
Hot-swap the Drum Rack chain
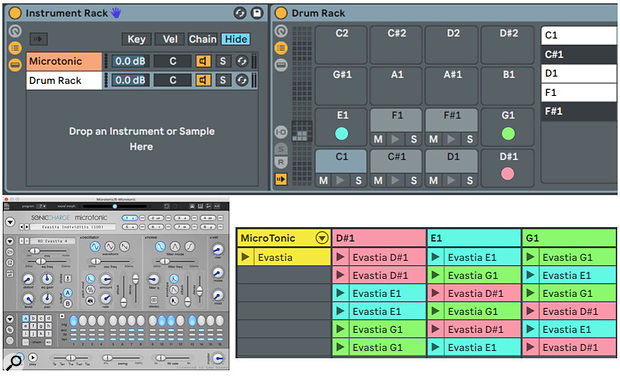click(242, 80)
